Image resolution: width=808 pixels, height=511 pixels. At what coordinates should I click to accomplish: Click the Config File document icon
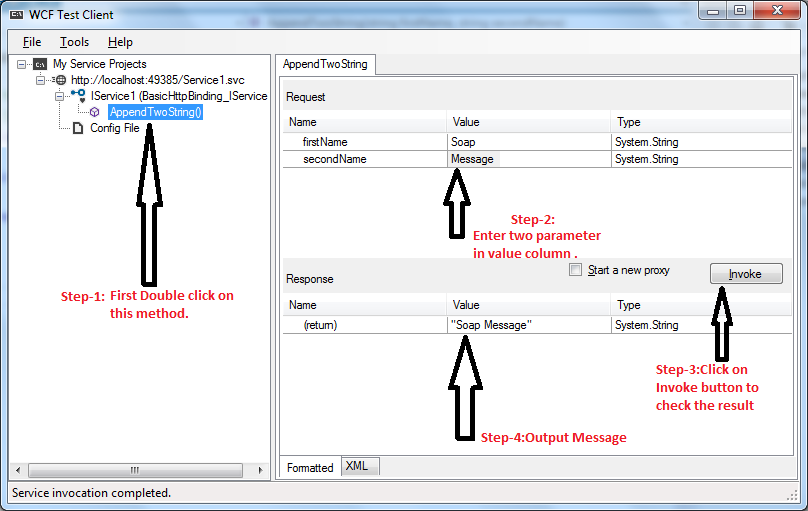coord(78,128)
